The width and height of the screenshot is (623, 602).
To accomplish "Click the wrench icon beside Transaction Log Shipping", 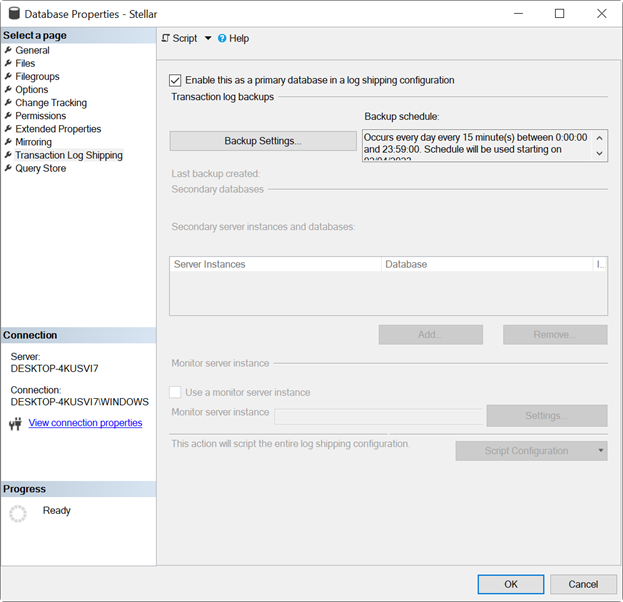I will (x=8, y=155).
